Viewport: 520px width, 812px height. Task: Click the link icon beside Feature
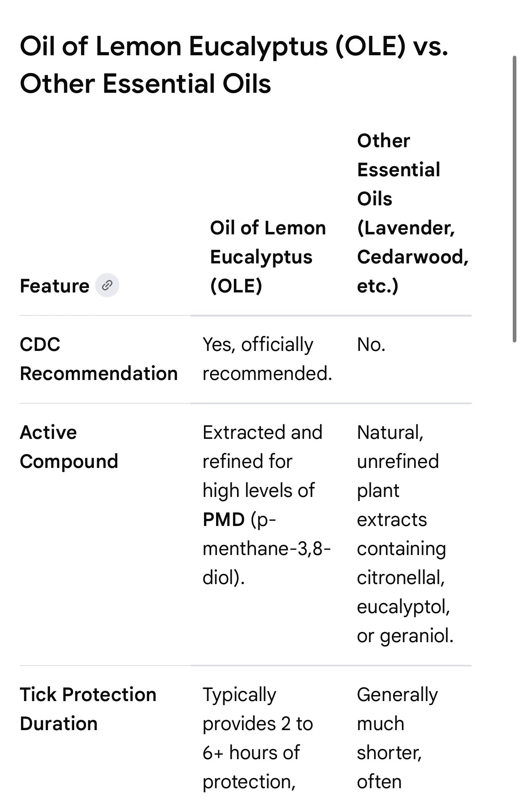pos(107,286)
